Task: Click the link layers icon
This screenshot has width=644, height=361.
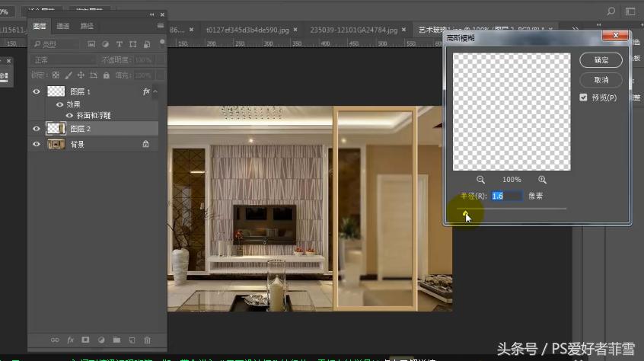Action: (54, 340)
